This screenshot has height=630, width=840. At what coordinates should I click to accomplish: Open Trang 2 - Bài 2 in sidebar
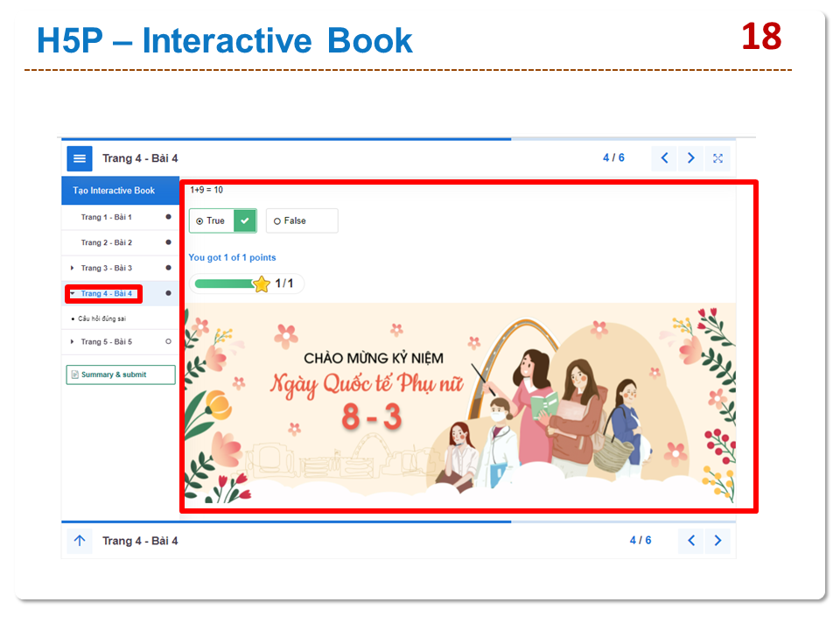pyautogui.click(x=107, y=242)
